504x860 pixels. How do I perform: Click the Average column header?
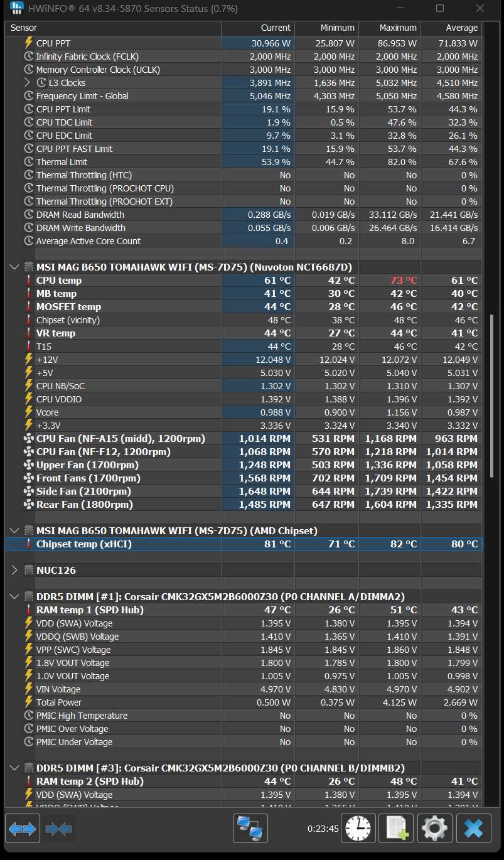pos(451,28)
